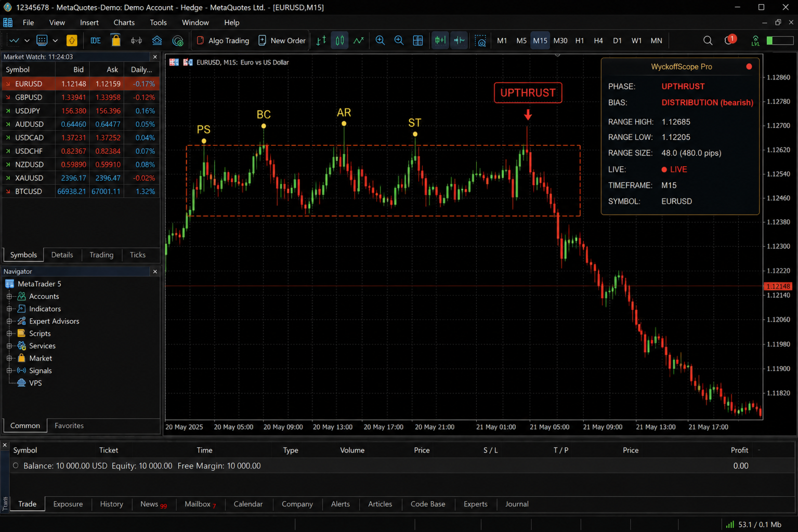Image resolution: width=798 pixels, height=532 pixels.
Task: Close the Navigator panel
Action: [155, 271]
